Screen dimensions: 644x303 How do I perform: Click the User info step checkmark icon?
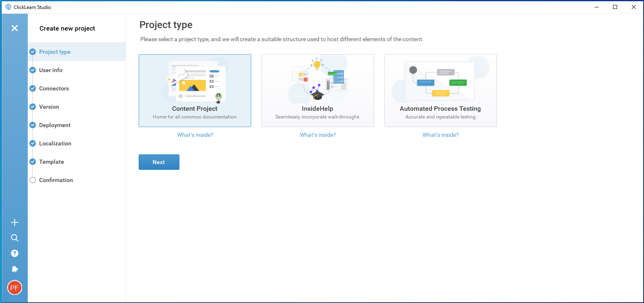(x=33, y=70)
